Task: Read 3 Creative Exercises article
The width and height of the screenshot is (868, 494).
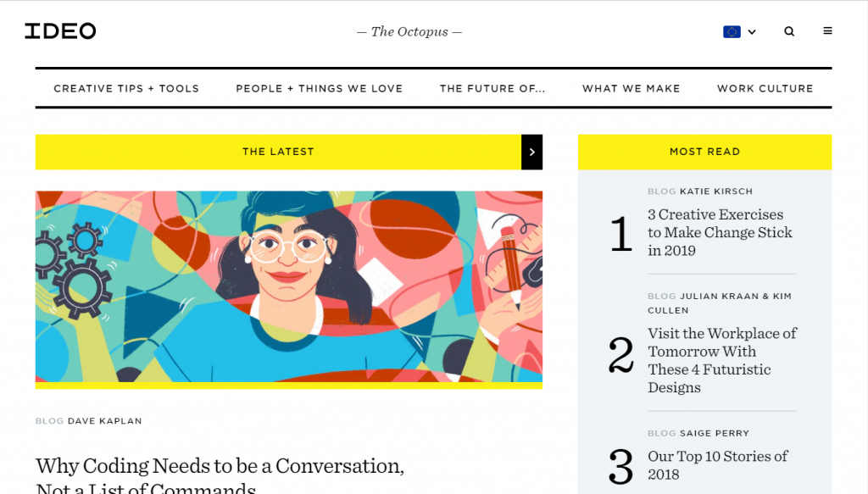Action: [720, 232]
